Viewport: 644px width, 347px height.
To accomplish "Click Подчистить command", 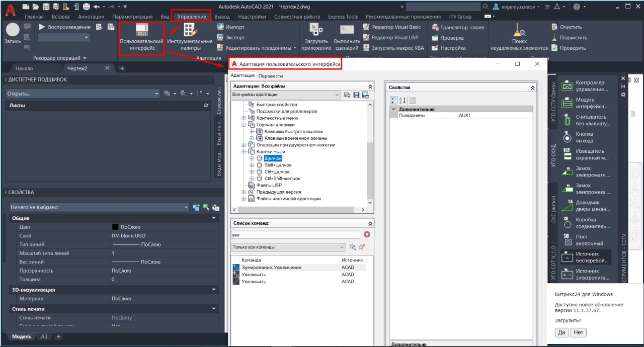I will pyautogui.click(x=569, y=37).
